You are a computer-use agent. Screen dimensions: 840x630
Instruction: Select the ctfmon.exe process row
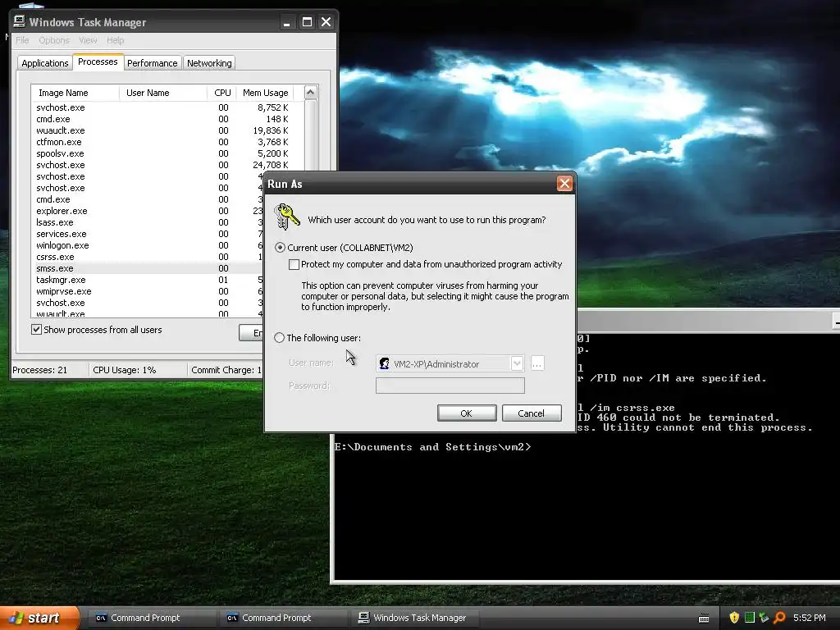point(167,142)
